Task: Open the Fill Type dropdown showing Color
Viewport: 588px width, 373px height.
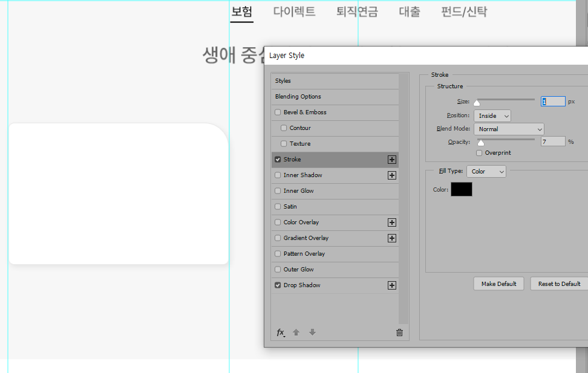Action: (x=486, y=171)
